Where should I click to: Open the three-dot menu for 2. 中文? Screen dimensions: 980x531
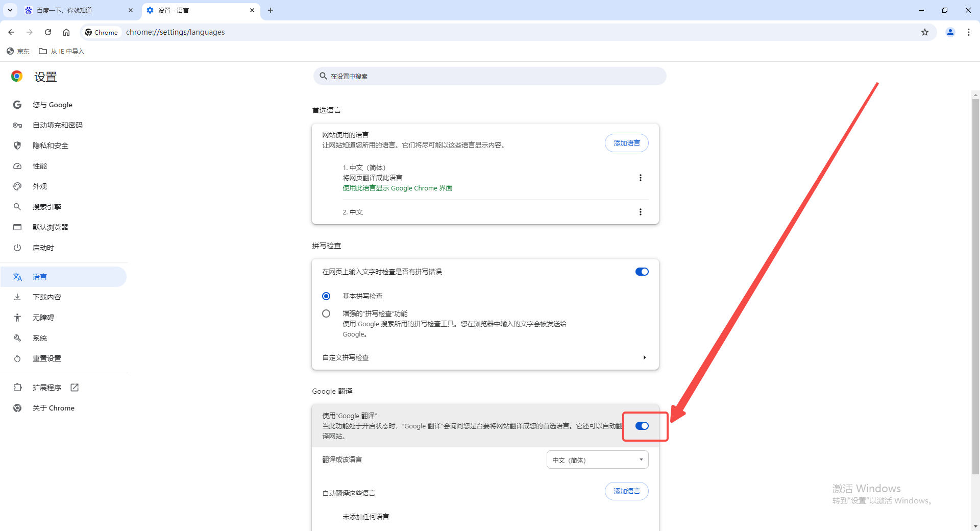(641, 212)
